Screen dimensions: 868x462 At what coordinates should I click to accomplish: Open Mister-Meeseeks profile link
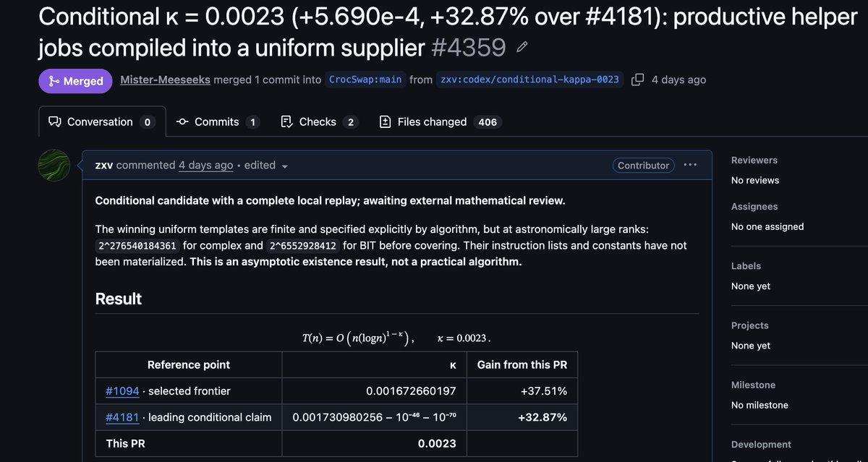(166, 80)
